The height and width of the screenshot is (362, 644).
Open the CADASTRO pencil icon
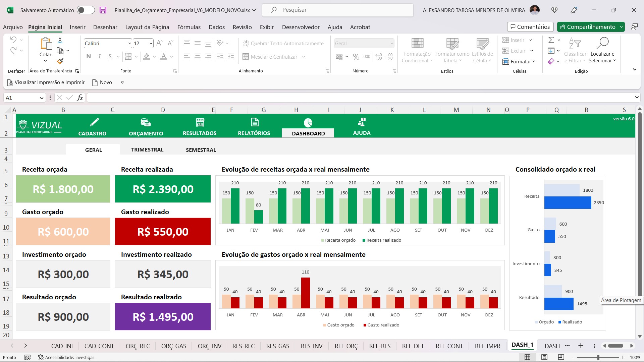(95, 122)
